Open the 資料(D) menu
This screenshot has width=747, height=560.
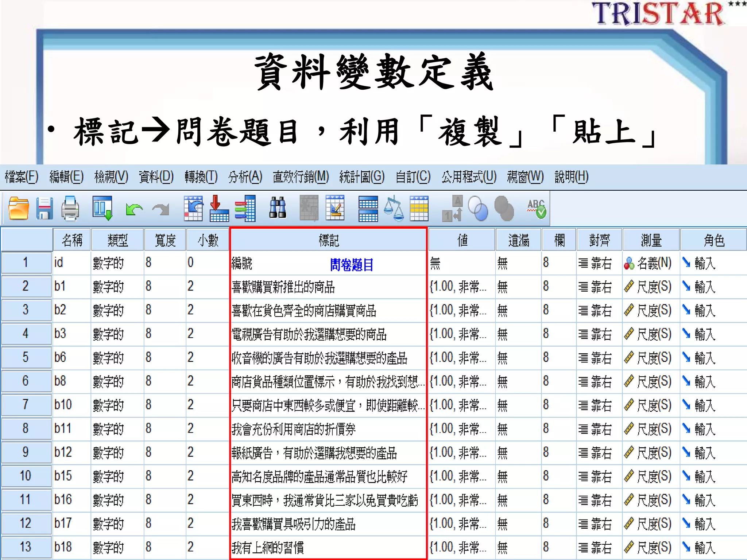click(156, 177)
